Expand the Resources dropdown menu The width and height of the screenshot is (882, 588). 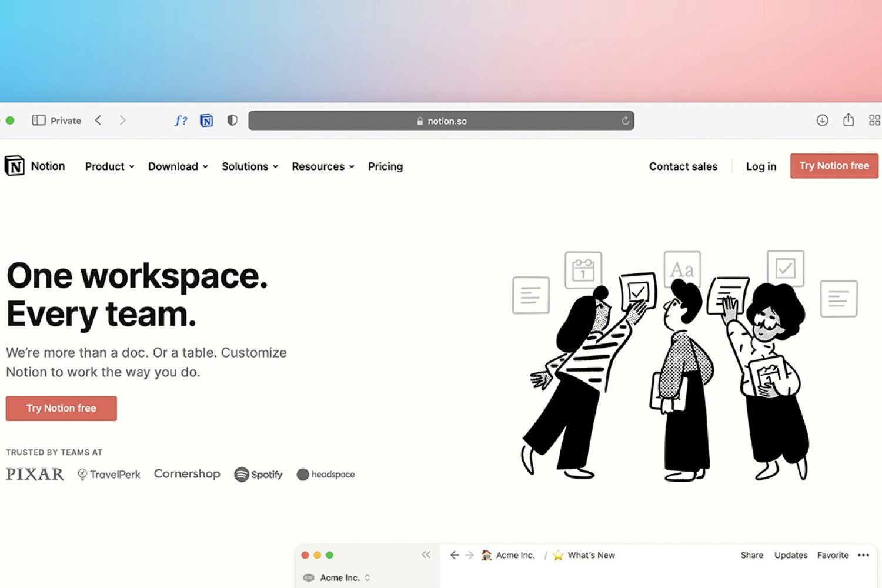click(x=323, y=166)
